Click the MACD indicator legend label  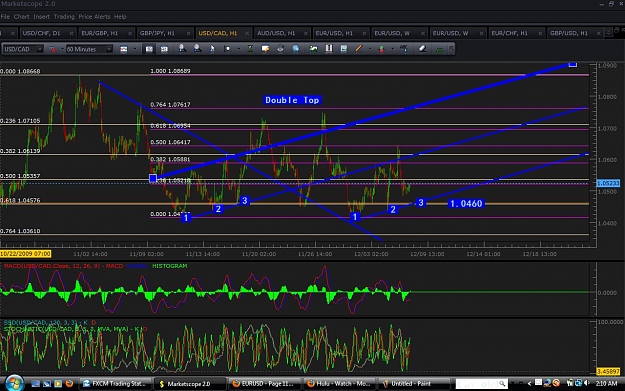63,266
